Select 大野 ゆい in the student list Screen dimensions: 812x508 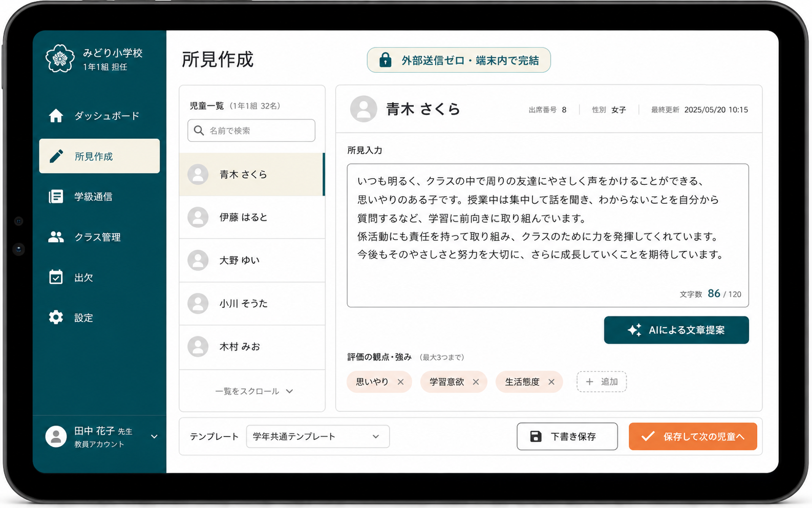point(252,260)
